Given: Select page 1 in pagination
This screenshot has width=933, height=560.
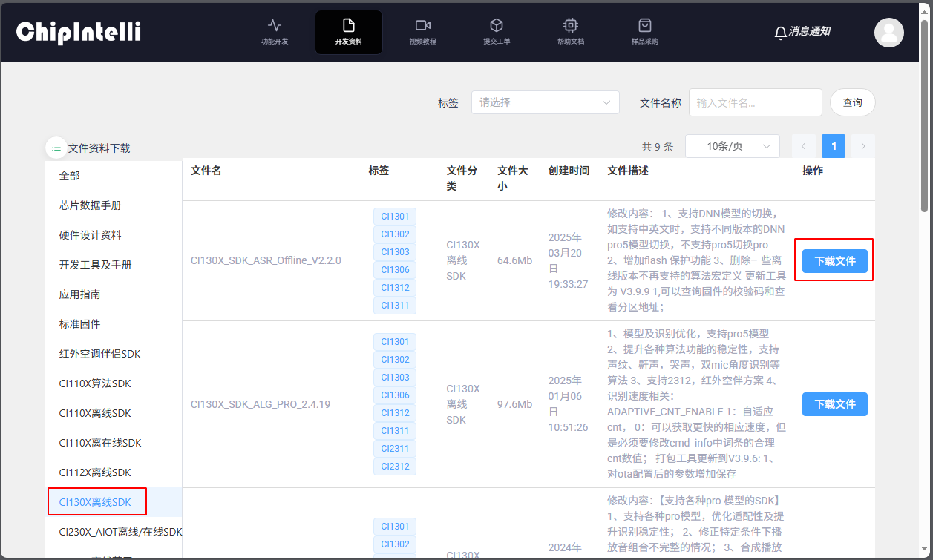Looking at the screenshot, I should click(x=834, y=146).
